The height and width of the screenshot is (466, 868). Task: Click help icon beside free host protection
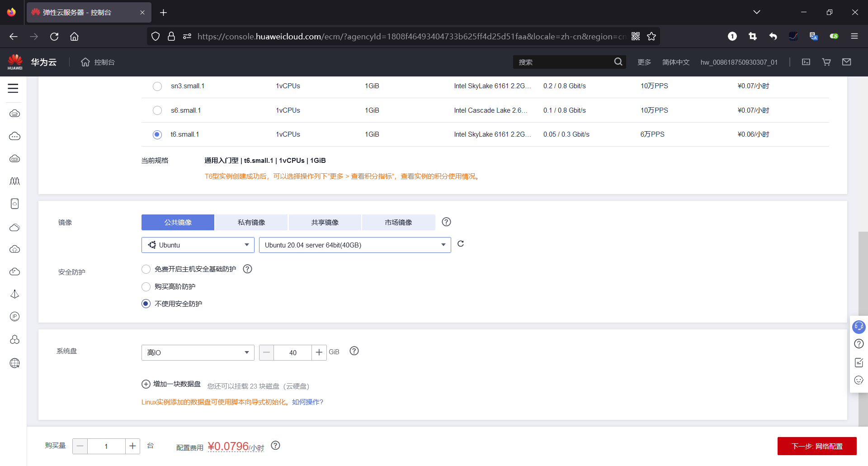(x=247, y=269)
